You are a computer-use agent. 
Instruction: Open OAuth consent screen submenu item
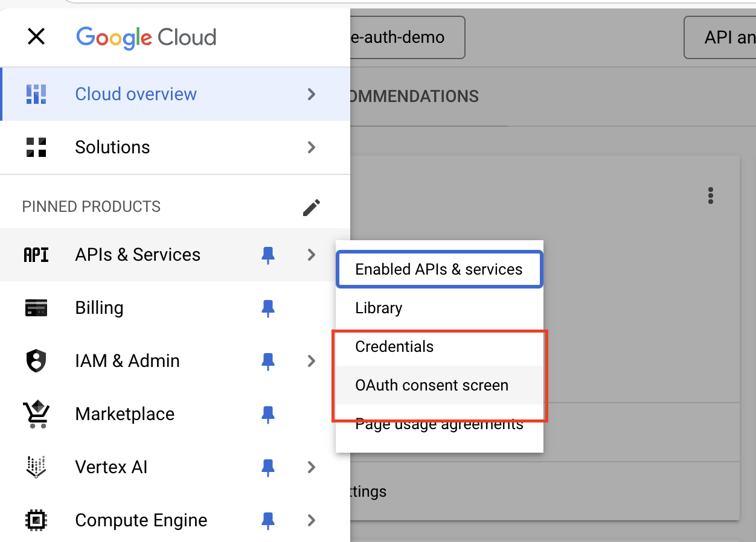(440, 385)
